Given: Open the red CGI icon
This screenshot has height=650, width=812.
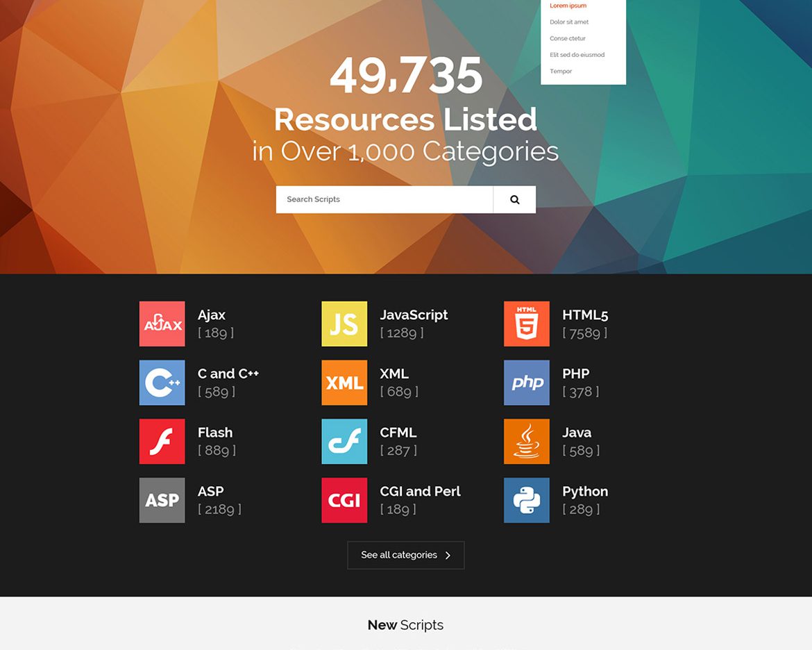Looking at the screenshot, I should click(x=344, y=500).
